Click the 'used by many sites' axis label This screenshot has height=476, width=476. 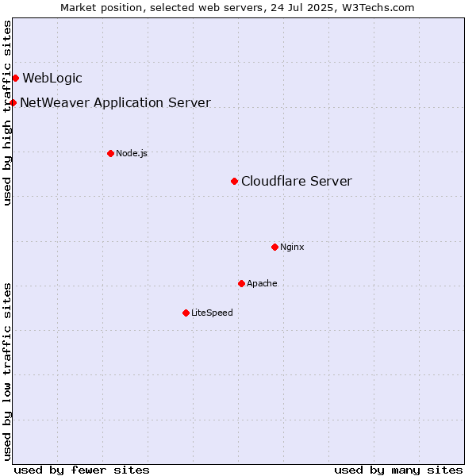tap(398, 470)
